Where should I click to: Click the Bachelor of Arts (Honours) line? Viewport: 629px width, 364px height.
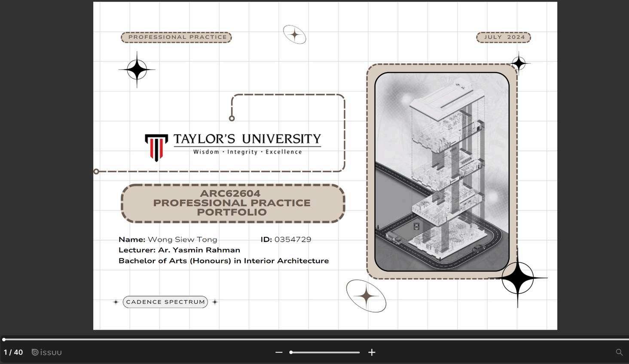click(223, 261)
